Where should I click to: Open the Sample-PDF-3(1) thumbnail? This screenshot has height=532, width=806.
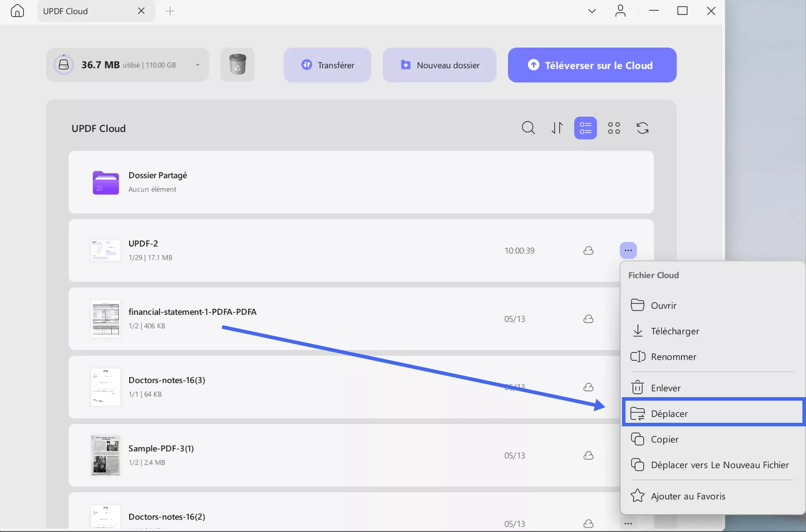tap(106, 455)
